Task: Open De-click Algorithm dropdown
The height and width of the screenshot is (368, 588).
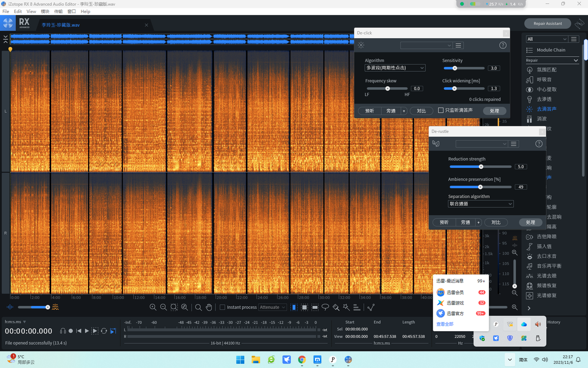Action: tap(395, 68)
